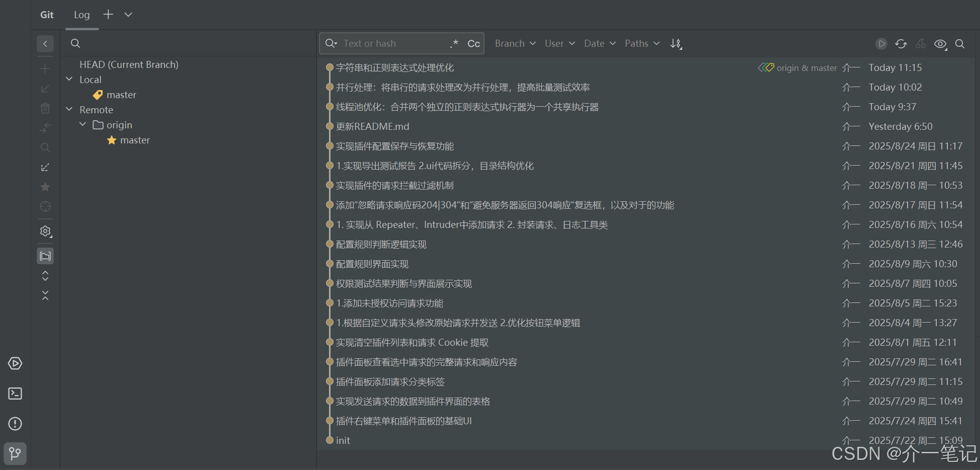980x470 pixels.
Task: Open branches view options gear icon
Action: coord(45,231)
